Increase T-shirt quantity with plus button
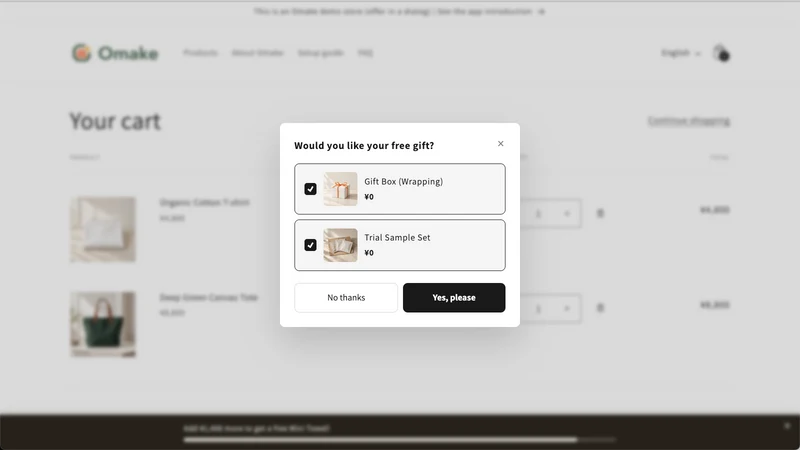 (x=567, y=214)
